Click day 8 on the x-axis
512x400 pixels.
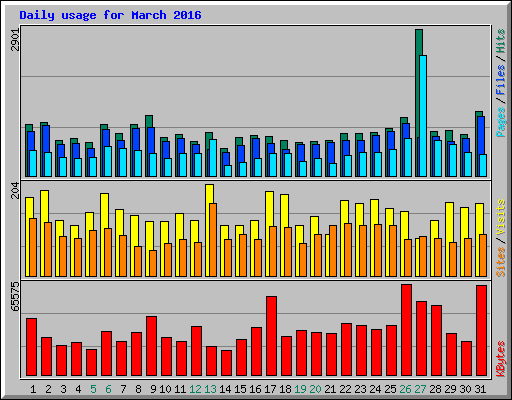point(138,389)
